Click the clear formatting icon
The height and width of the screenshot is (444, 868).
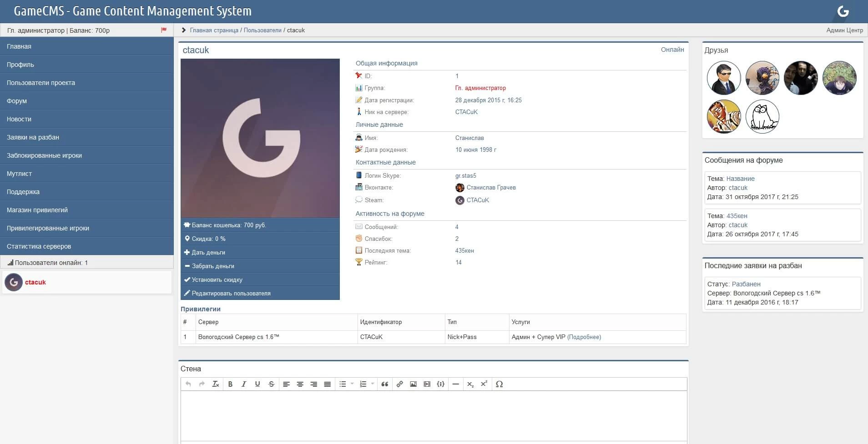pos(216,384)
